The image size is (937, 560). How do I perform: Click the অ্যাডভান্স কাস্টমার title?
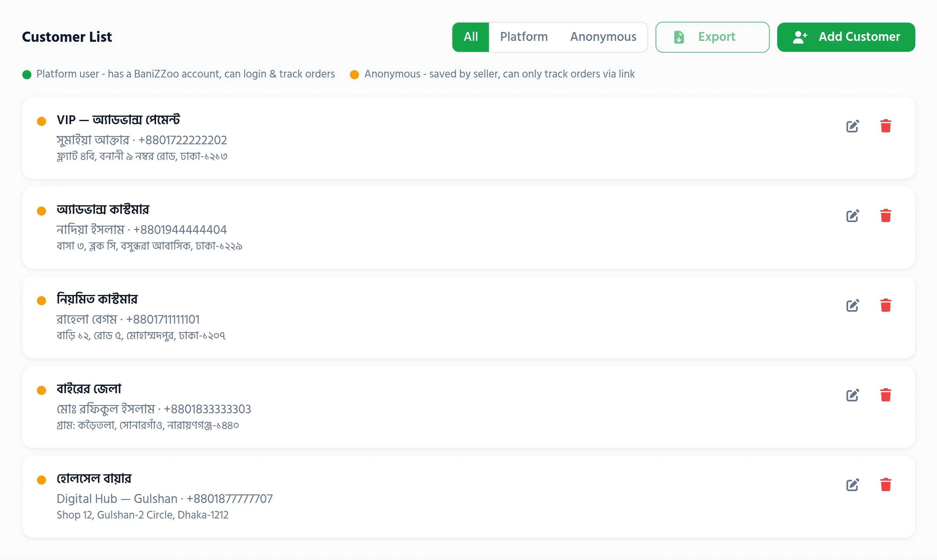tap(103, 210)
